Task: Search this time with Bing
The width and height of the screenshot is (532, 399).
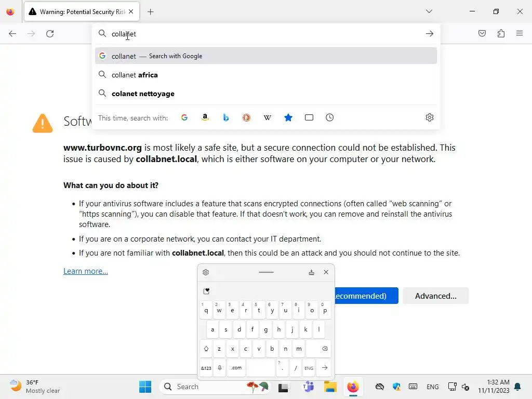Action: pyautogui.click(x=226, y=117)
